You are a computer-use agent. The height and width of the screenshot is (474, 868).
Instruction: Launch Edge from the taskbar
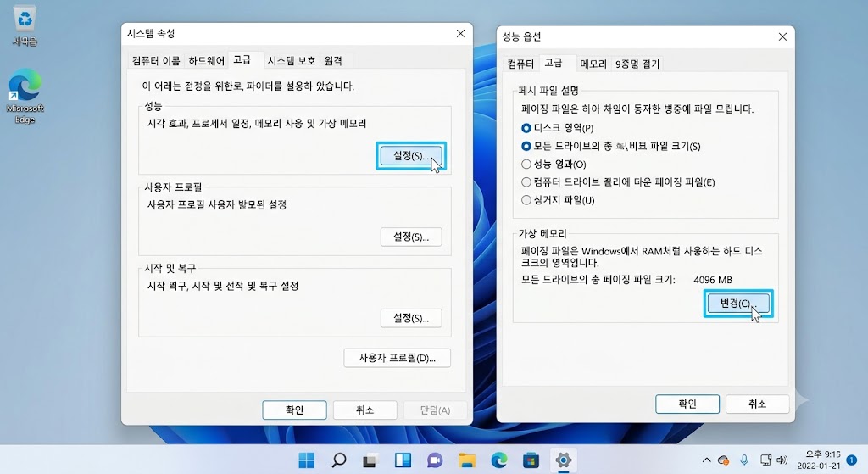[x=499, y=460]
